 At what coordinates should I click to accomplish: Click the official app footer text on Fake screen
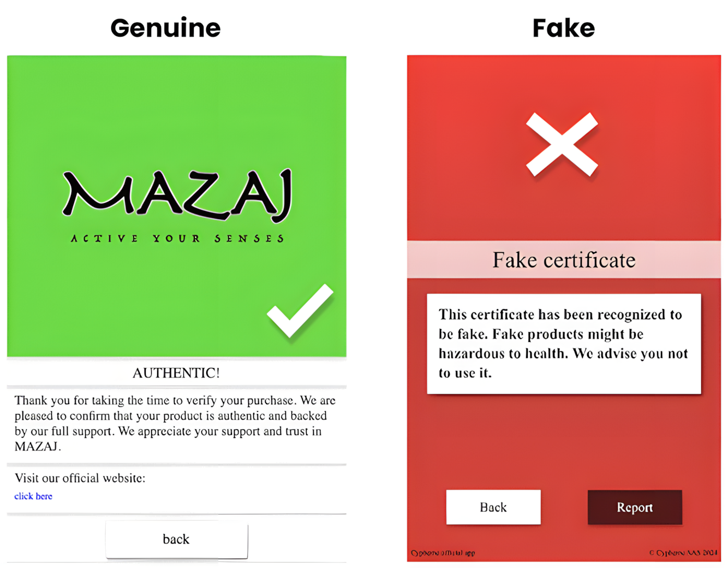(x=443, y=553)
